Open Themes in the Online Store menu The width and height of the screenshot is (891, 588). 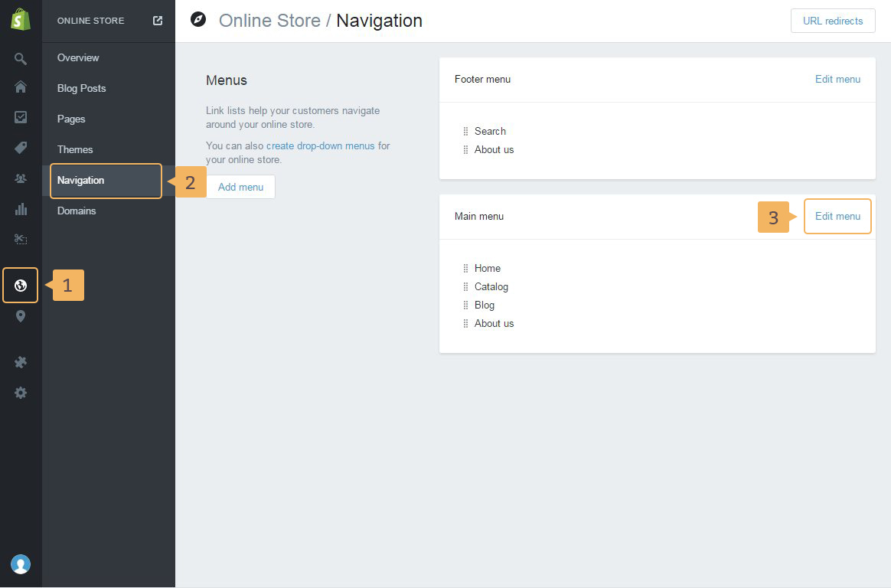click(75, 150)
